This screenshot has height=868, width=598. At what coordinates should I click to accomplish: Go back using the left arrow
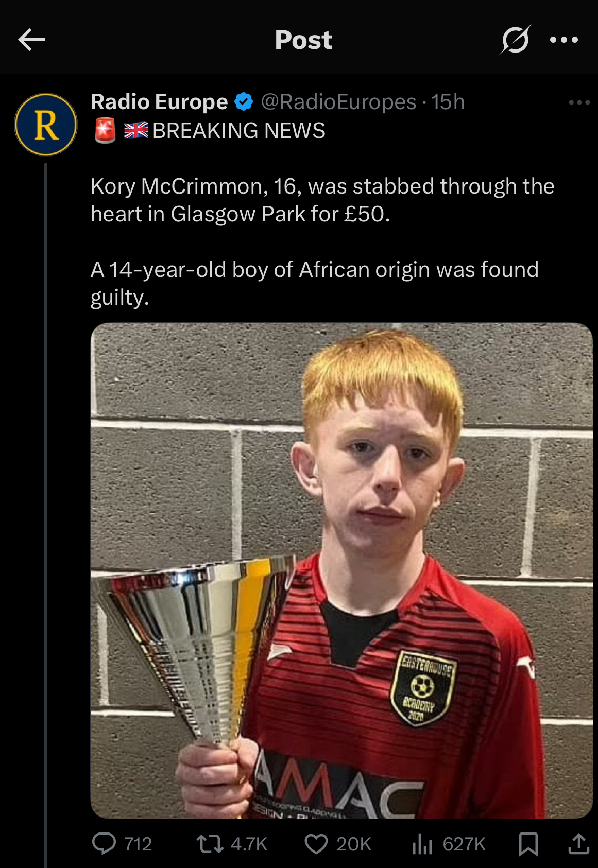pos(31,40)
